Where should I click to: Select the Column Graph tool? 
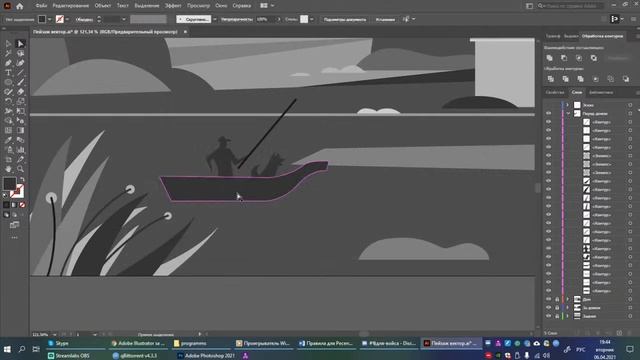pos(20,150)
